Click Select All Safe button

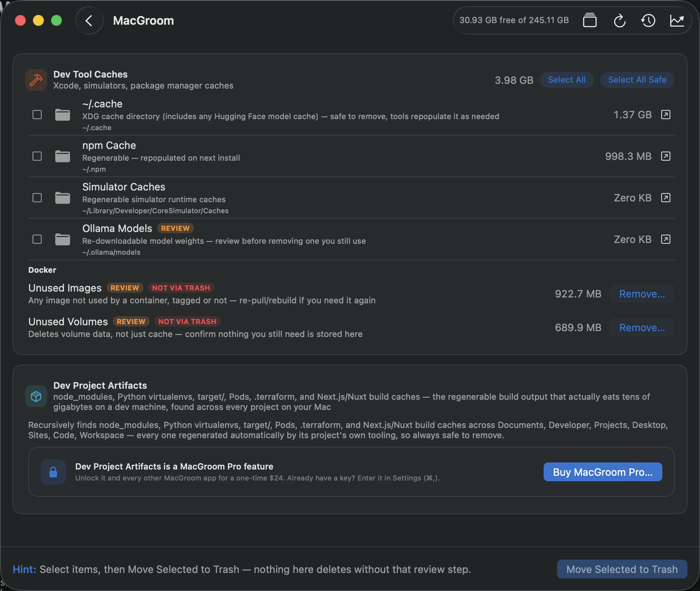(637, 80)
